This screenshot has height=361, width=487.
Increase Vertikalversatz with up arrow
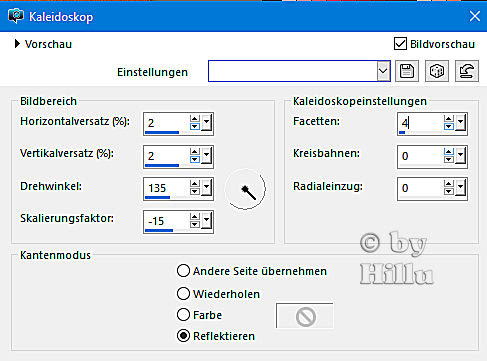click(195, 152)
